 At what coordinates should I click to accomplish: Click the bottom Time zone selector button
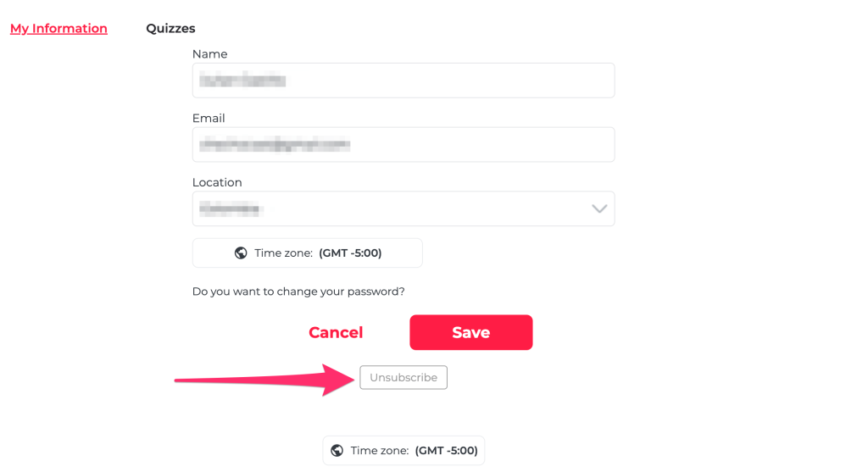403,451
